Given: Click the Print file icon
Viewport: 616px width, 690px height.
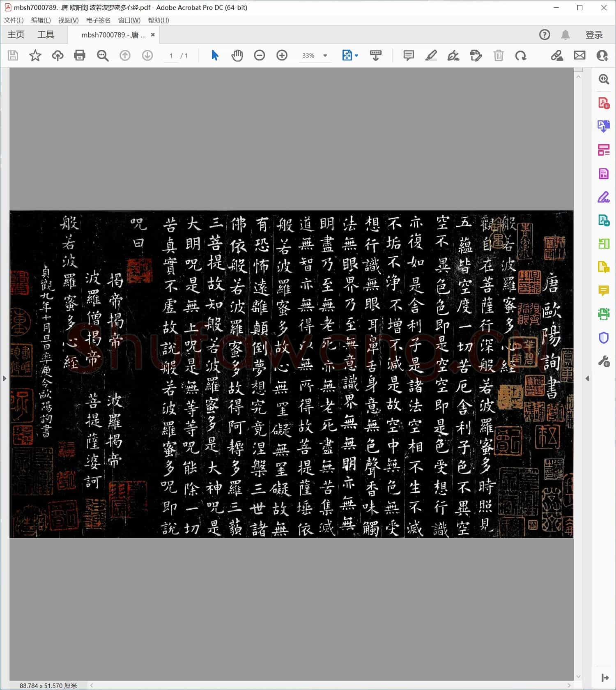Looking at the screenshot, I should pos(80,55).
